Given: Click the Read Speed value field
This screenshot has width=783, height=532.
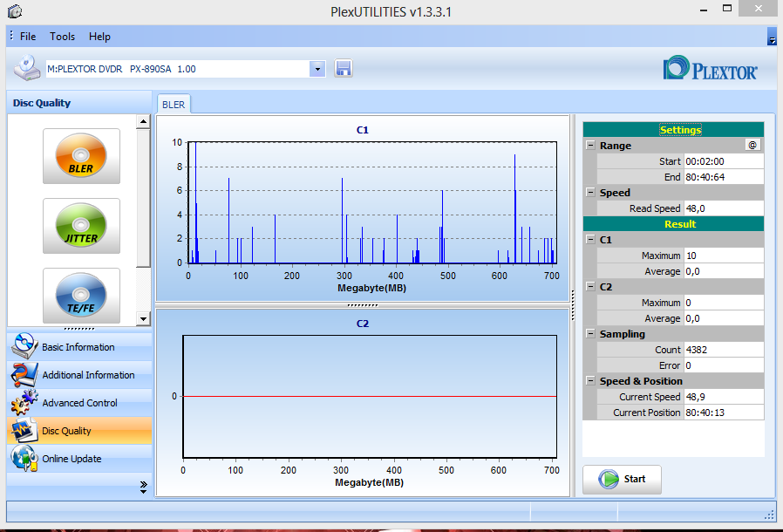Looking at the screenshot, I should pos(724,208).
